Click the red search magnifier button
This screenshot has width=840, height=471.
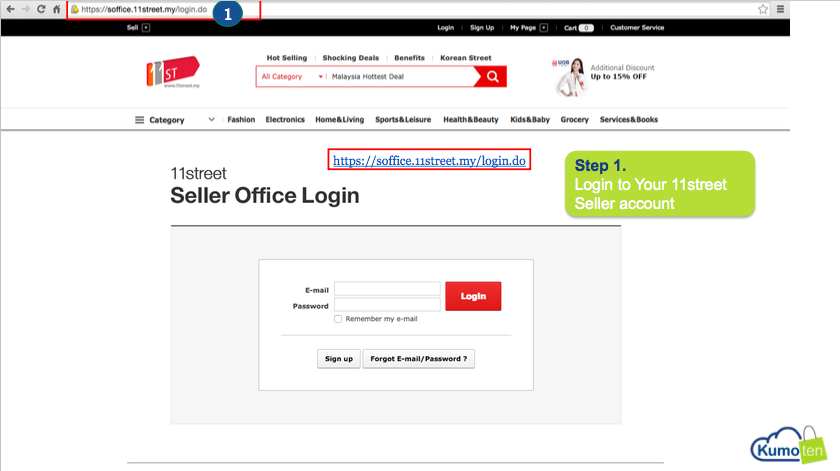[x=492, y=77]
